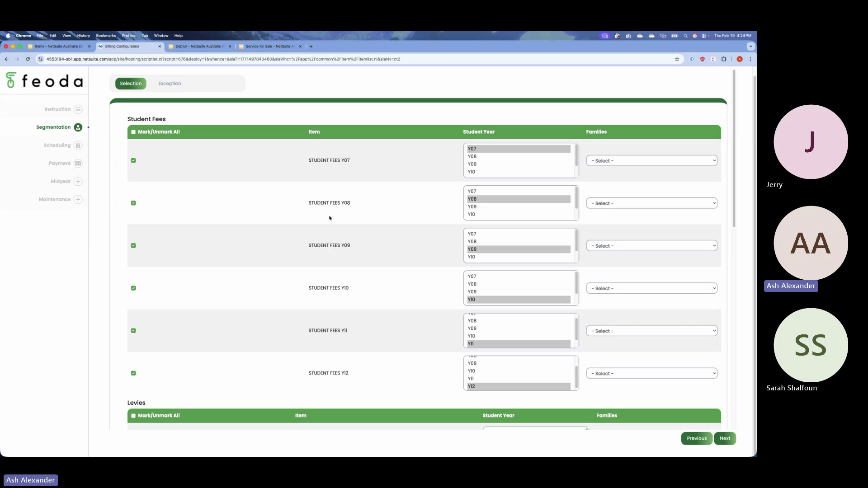Uncheck the STUDENT FEES Y07 row checkbox
Viewport: 868px width, 488px height.
point(133,160)
